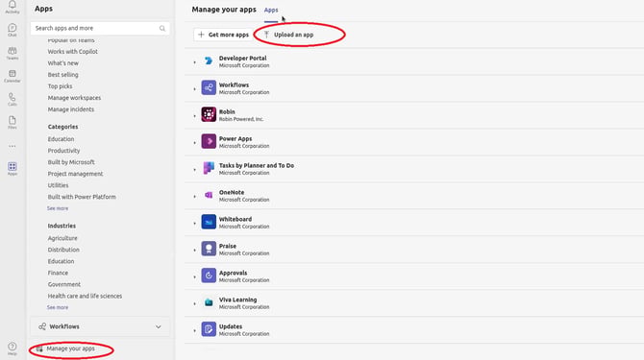
Task: Click the Power Apps app icon
Action: pyautogui.click(x=209, y=141)
